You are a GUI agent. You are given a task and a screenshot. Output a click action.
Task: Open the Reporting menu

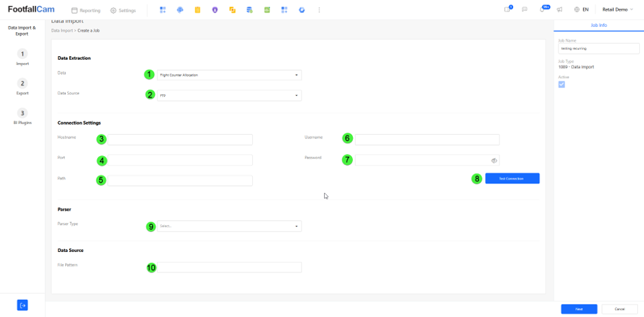click(86, 10)
